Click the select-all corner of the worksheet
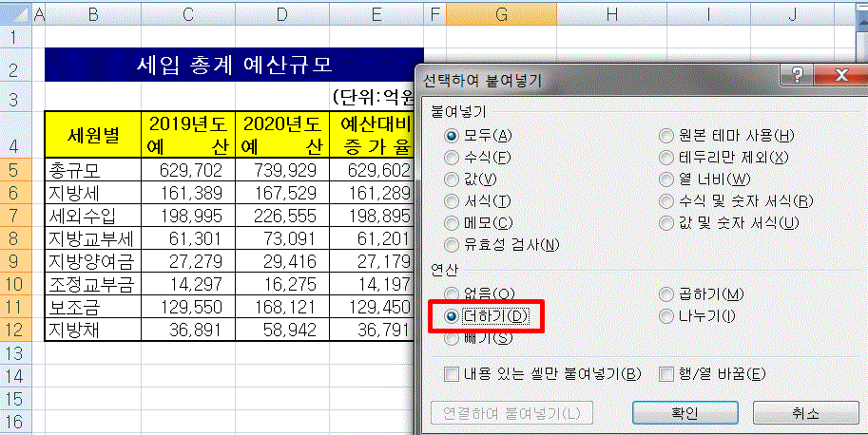 click(x=15, y=14)
